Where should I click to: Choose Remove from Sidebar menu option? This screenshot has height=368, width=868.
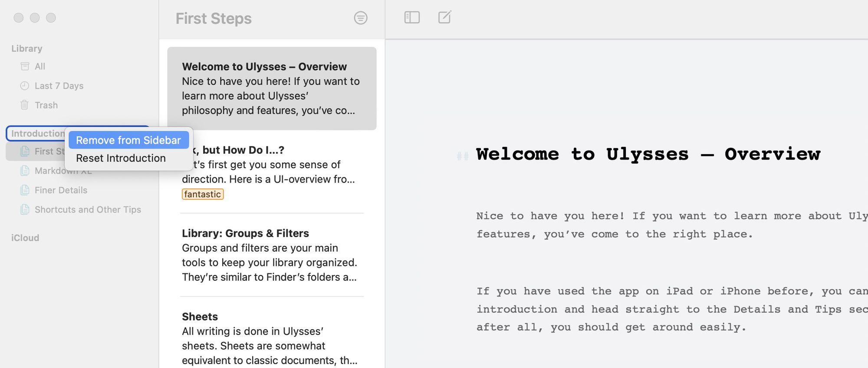coord(128,140)
